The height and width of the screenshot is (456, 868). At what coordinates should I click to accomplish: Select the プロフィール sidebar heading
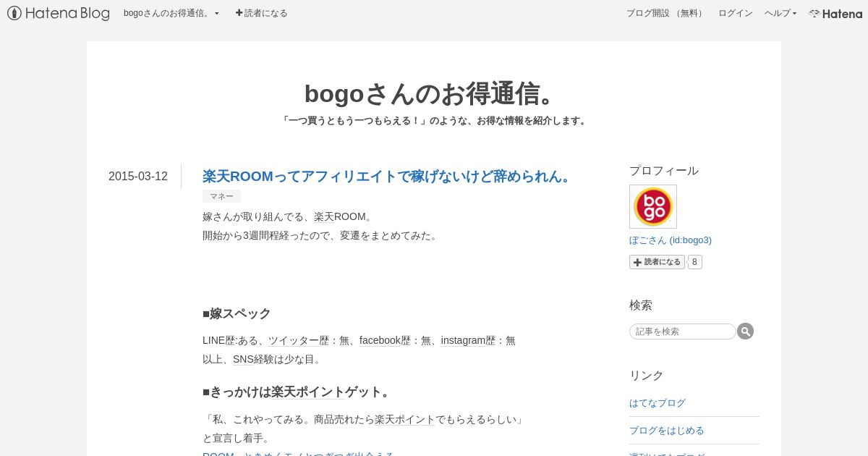point(664,171)
